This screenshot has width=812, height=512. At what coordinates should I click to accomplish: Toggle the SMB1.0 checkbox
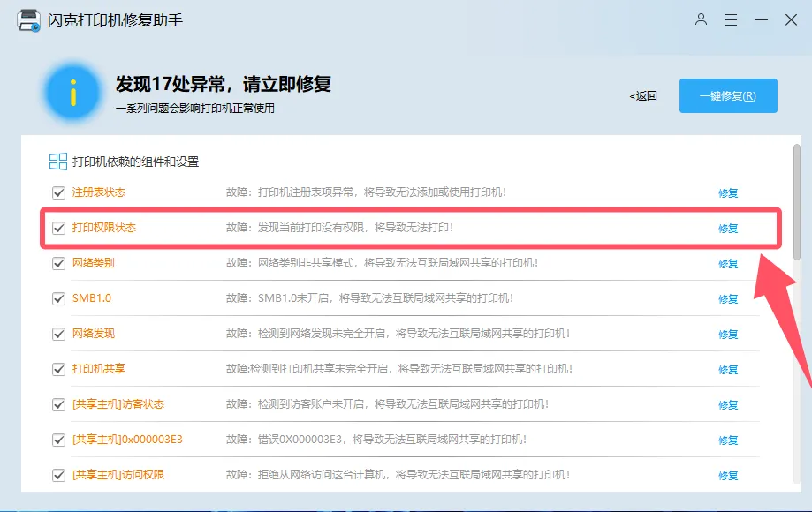point(58,298)
